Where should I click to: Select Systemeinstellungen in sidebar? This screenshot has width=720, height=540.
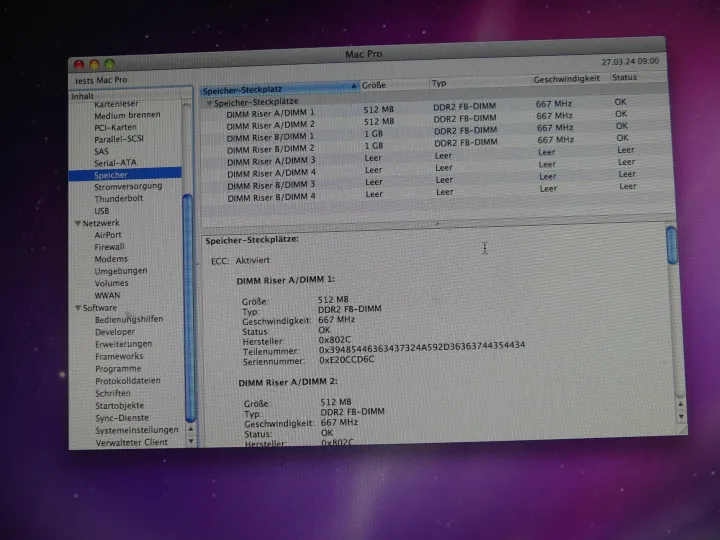click(x=137, y=430)
